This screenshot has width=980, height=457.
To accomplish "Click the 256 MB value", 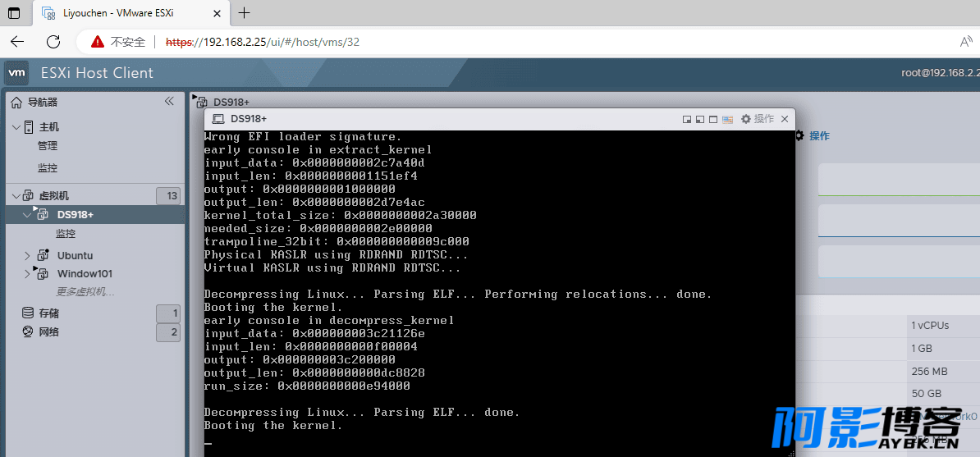I will [929, 372].
